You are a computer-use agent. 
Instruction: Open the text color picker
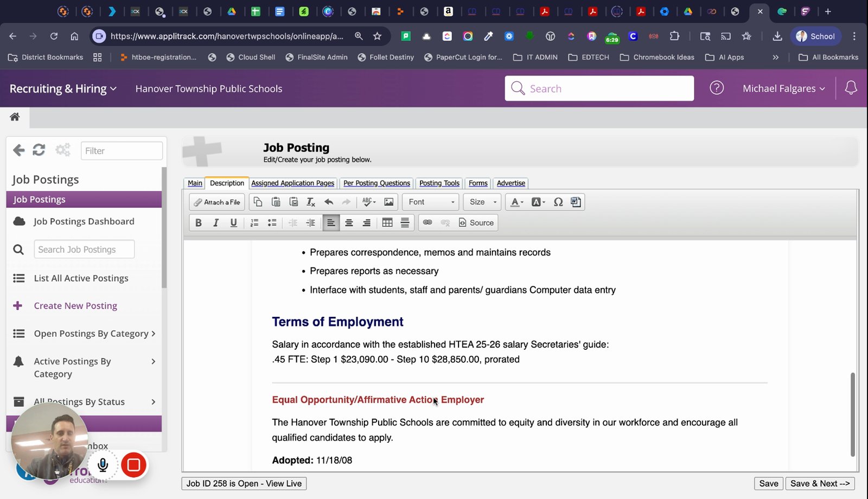[x=517, y=202]
